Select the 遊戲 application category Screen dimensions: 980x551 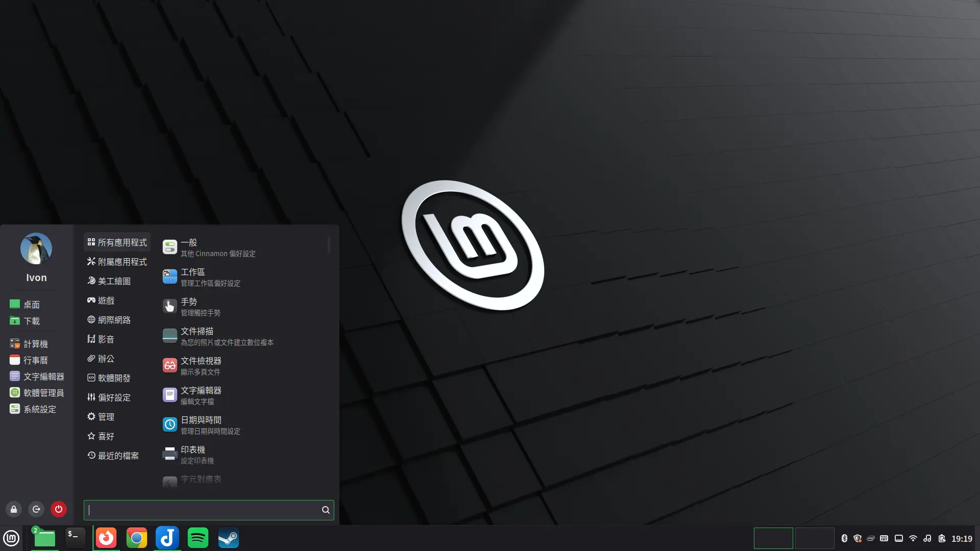click(106, 300)
